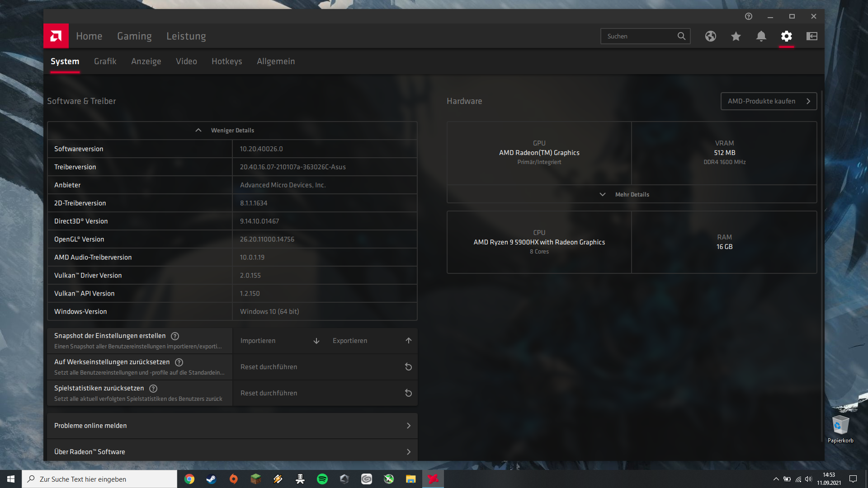Click AMD-Produkte kaufen button
Image resolution: width=868 pixels, height=488 pixels.
[769, 101]
